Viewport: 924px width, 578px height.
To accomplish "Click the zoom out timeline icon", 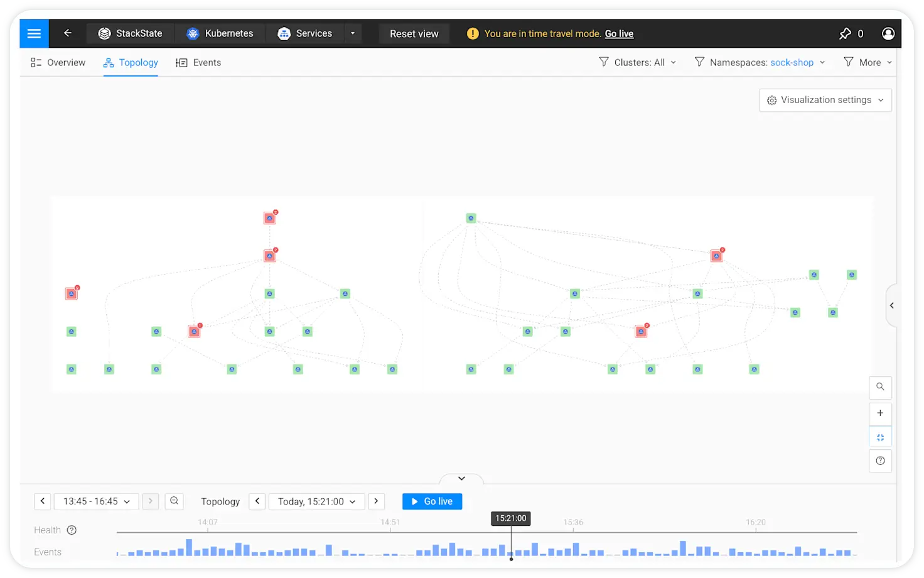I will click(x=174, y=501).
